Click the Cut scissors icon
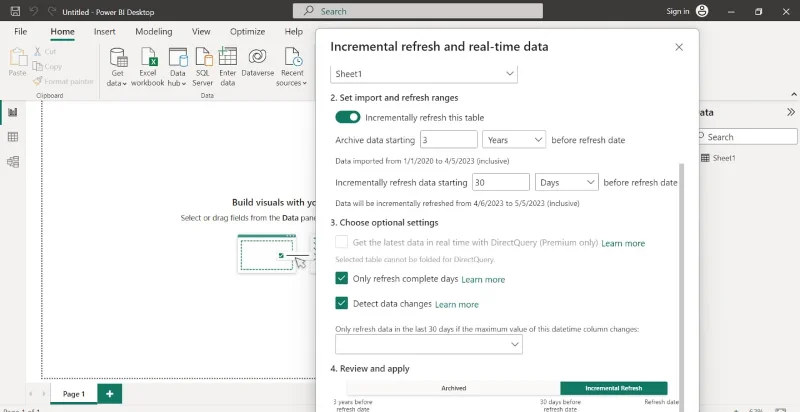Image resolution: width=800 pixels, height=412 pixels. tap(38, 52)
